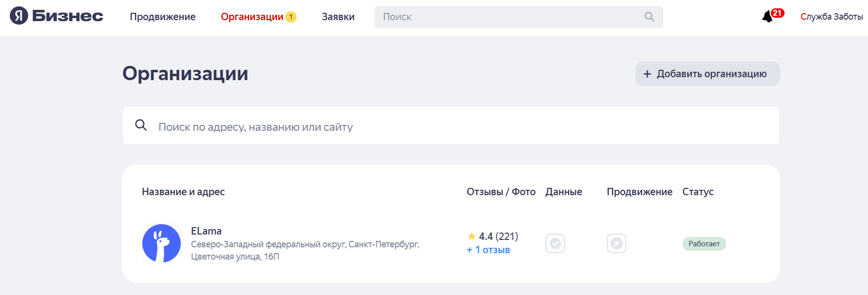Screen dimensions: 868x295
Task: Click the red 21 notifications counter badge
Action: [777, 13]
